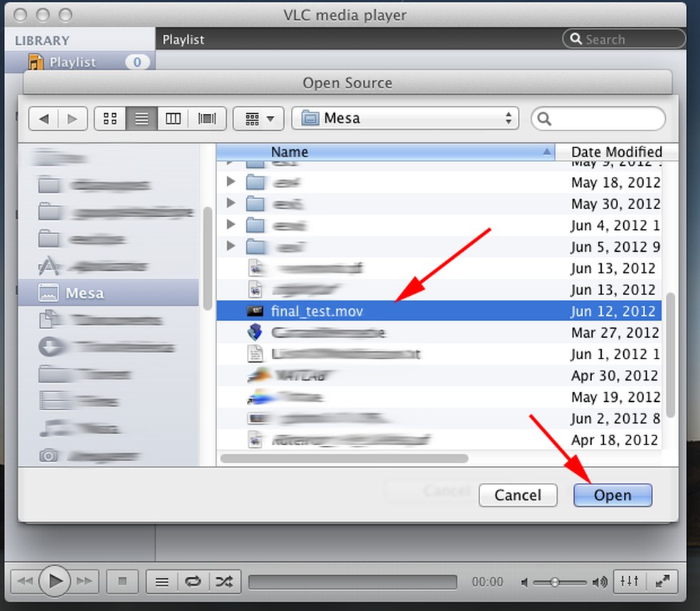
Task: Select the item dated May 19, 2012
Action: [x=439, y=397]
